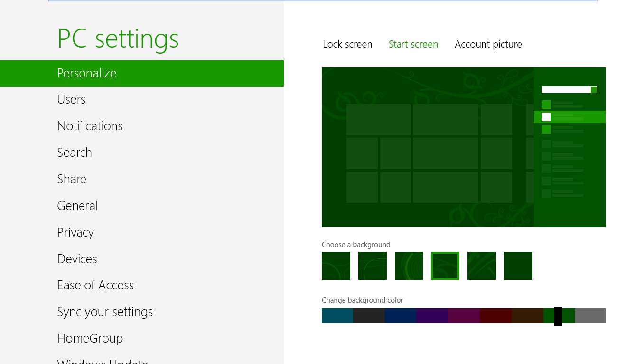The image size is (644, 364).
Task: Select Ease of Access
Action: coord(95,285)
